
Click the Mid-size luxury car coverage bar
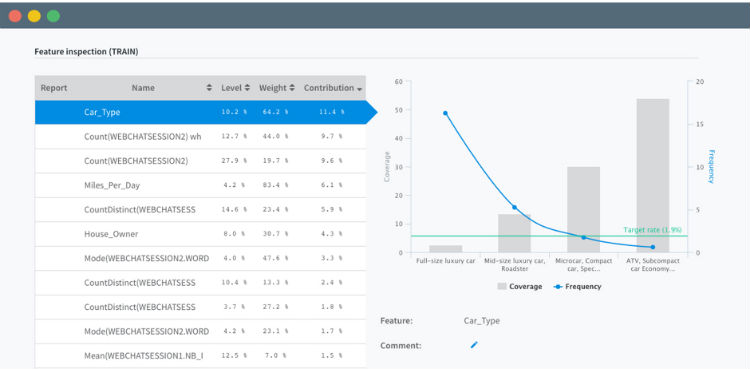click(x=514, y=233)
